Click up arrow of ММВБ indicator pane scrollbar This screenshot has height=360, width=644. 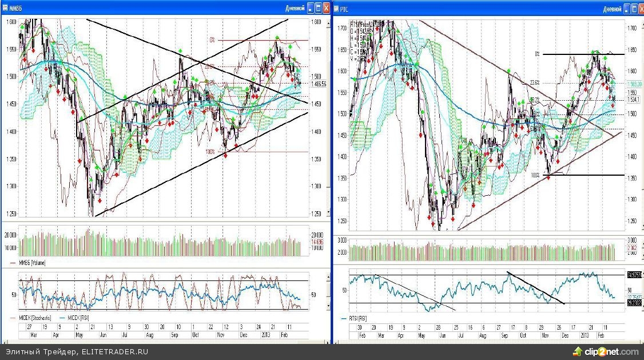tap(328, 278)
